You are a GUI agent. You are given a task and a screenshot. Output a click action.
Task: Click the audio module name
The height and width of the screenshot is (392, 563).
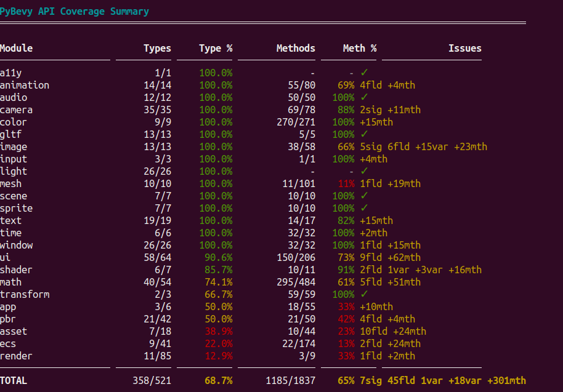coord(14,98)
